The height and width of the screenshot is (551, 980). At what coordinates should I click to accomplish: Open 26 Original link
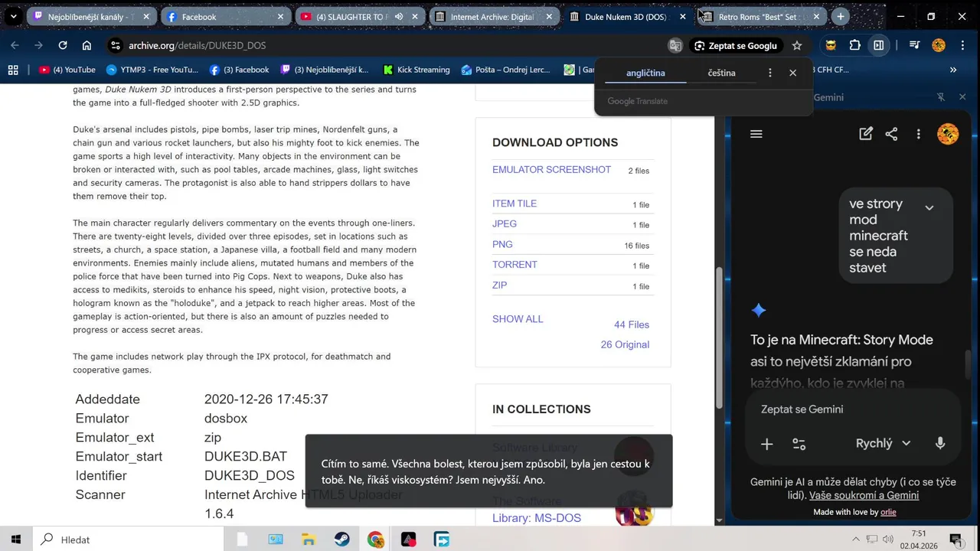click(x=625, y=345)
